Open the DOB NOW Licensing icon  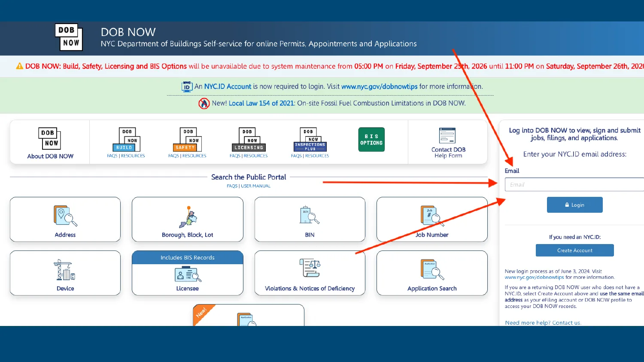[x=249, y=139]
